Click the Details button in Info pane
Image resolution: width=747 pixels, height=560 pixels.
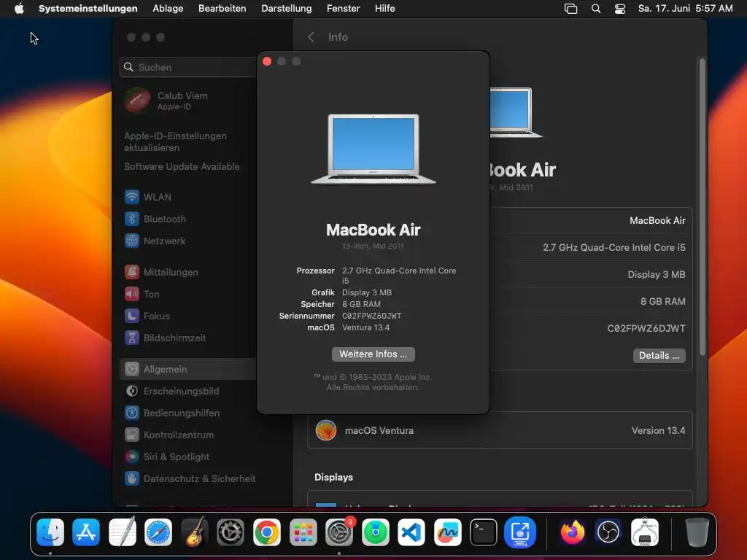[659, 356]
